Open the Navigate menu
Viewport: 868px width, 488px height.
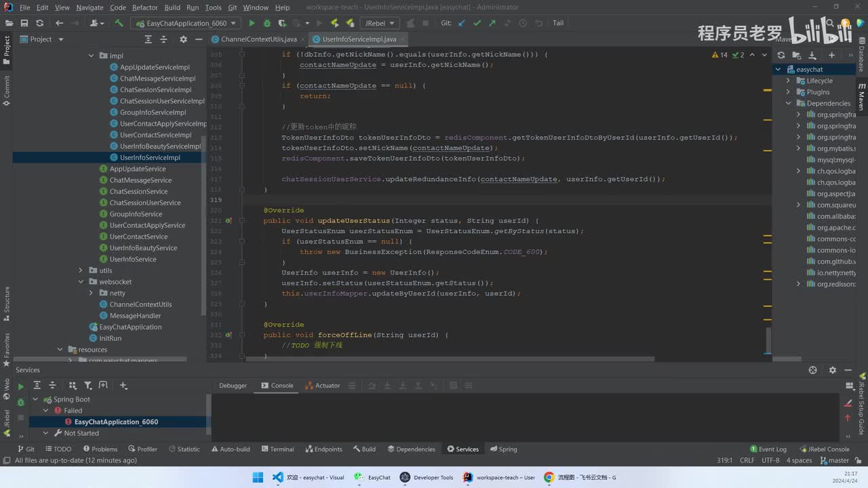point(90,7)
